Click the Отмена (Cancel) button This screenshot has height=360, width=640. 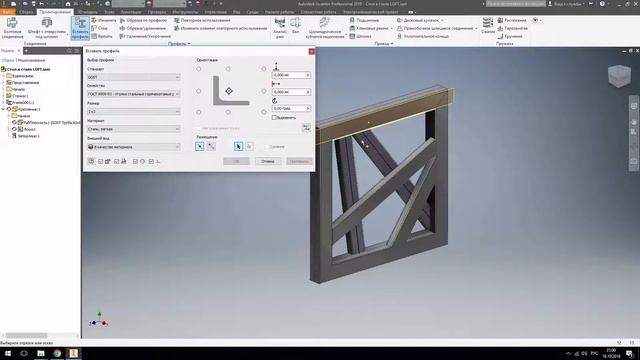tap(268, 161)
